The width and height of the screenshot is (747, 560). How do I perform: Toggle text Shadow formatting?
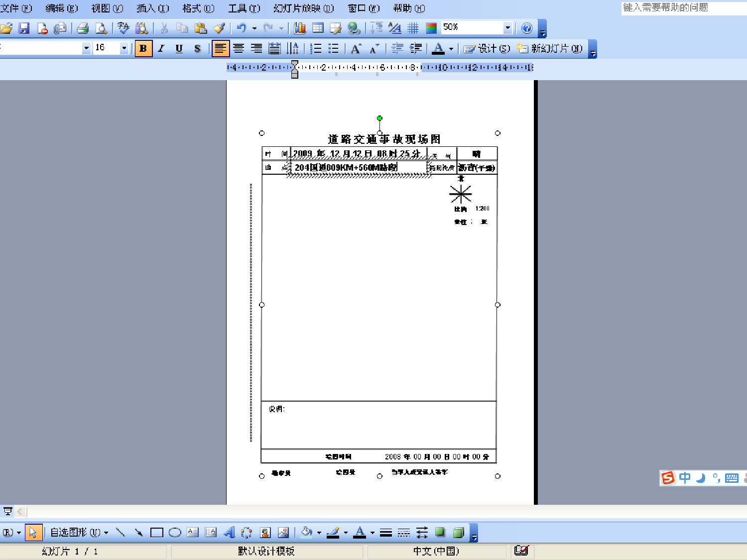pyautogui.click(x=197, y=49)
